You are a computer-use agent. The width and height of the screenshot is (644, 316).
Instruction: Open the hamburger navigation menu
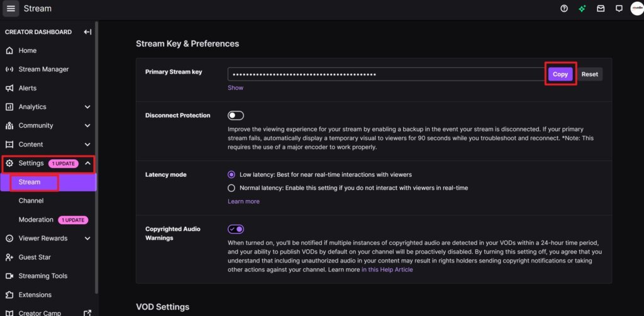coord(11,9)
